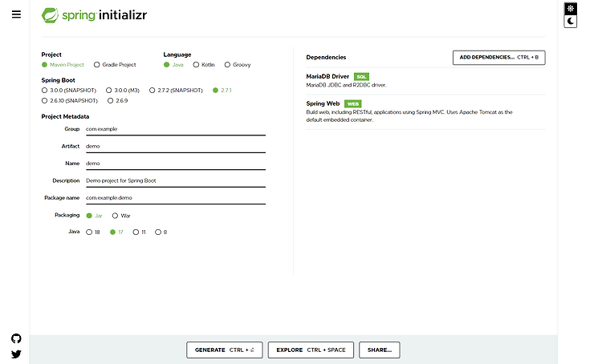Click the Add Dependencies button
Image resolution: width=602 pixels, height=364 pixels.
pyautogui.click(x=498, y=58)
